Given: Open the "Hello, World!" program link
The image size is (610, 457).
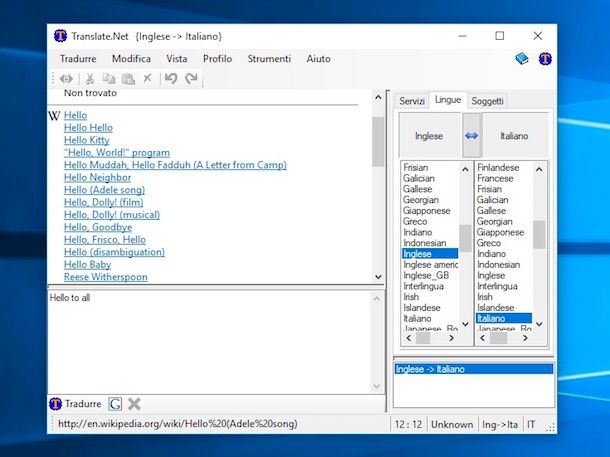Looking at the screenshot, I should pyautogui.click(x=117, y=152).
